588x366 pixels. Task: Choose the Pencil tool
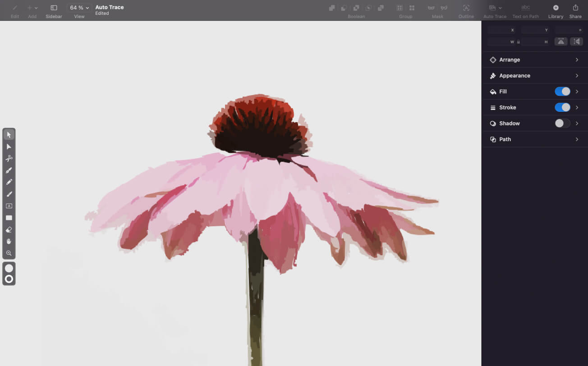(9, 182)
